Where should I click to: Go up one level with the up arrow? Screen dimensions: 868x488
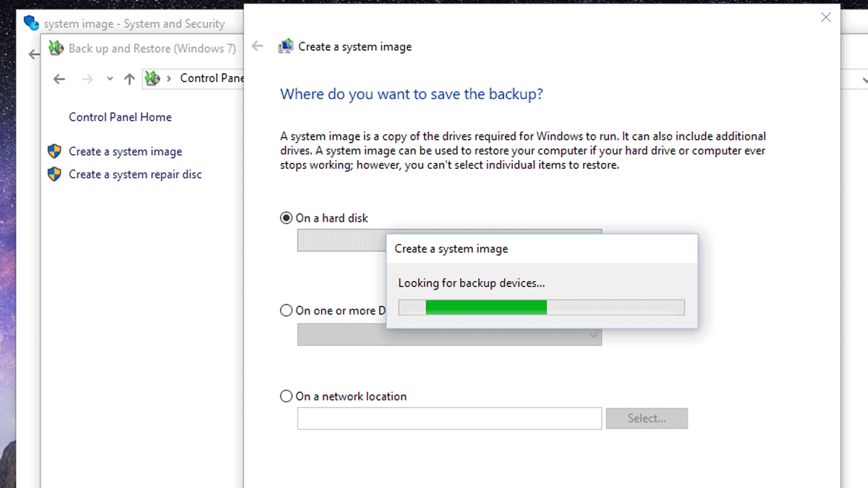pyautogui.click(x=129, y=79)
